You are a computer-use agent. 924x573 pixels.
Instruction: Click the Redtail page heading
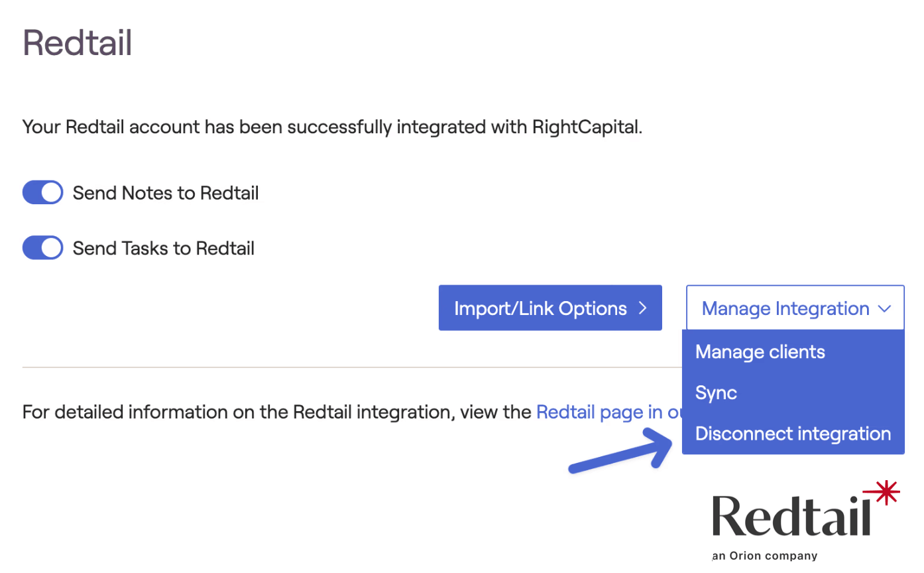(x=78, y=42)
